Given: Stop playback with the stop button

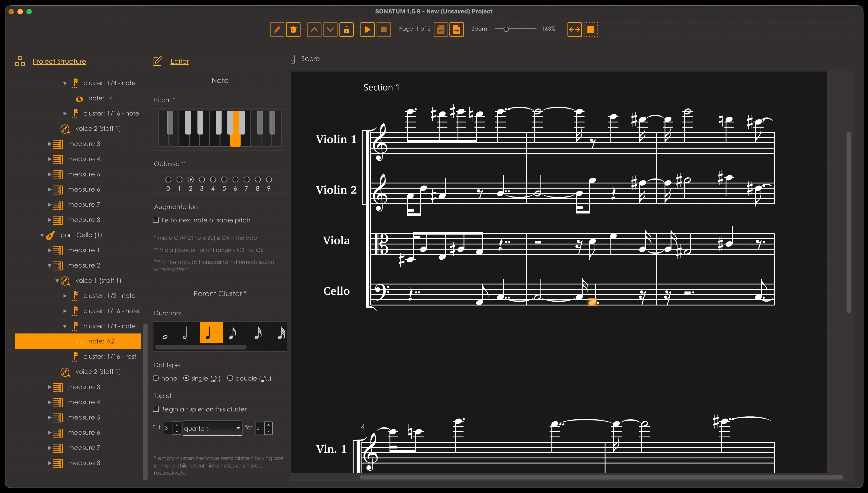Looking at the screenshot, I should [384, 29].
